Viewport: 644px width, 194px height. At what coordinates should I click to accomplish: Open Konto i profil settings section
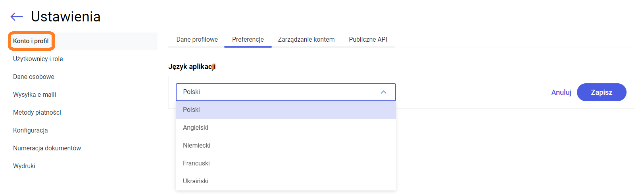click(31, 41)
